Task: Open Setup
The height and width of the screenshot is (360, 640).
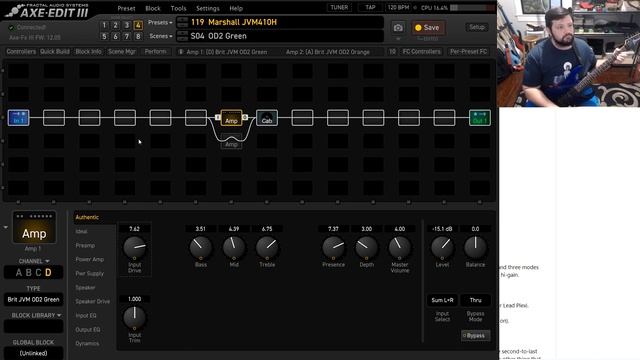Action: pyautogui.click(x=477, y=27)
